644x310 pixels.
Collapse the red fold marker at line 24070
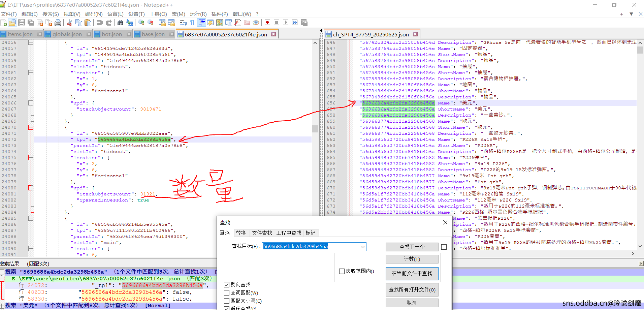click(x=31, y=127)
